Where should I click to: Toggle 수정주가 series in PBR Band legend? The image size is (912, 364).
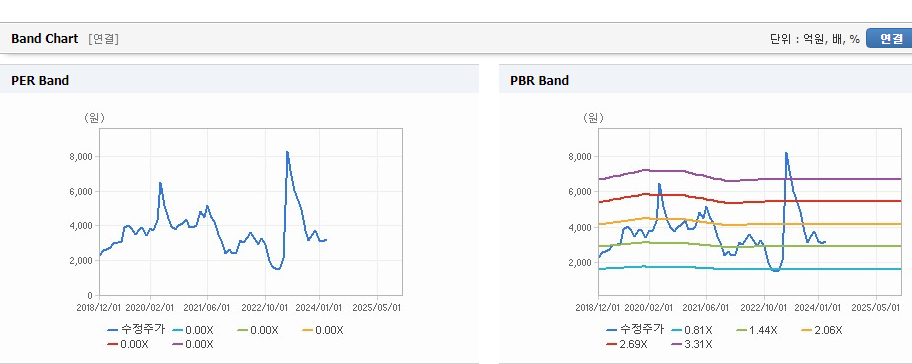point(635,329)
